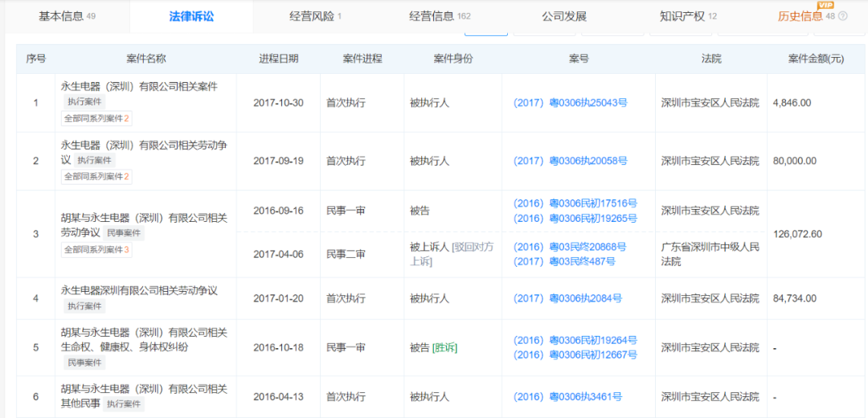This screenshot has width=868, height=418.
Task: Open case number 粤0306执20058号
Action: click(570, 161)
